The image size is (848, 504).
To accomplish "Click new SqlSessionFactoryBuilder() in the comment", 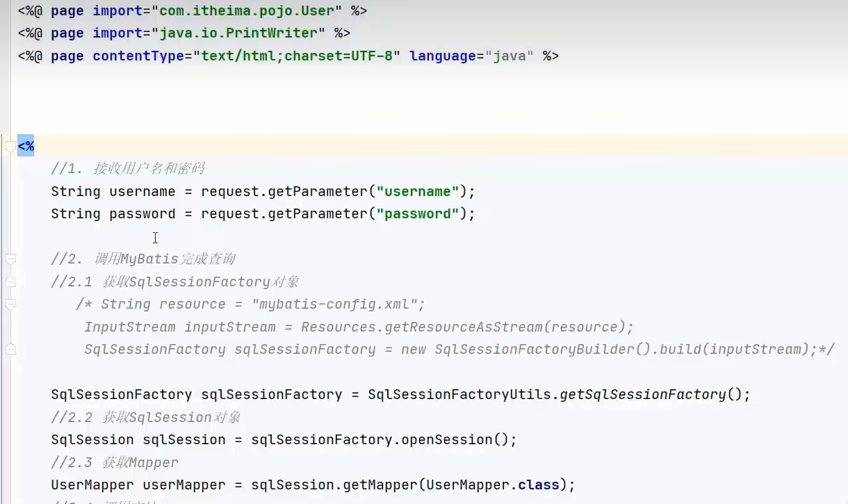I will [527, 349].
